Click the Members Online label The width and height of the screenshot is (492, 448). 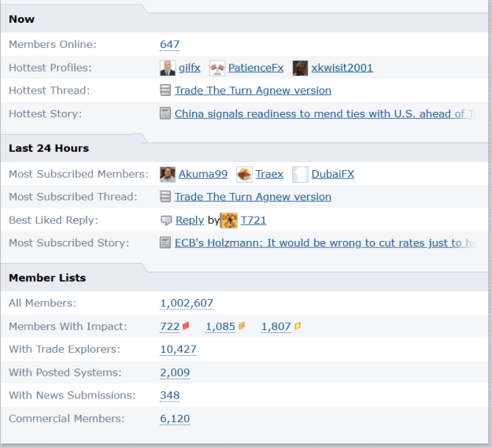(x=53, y=45)
